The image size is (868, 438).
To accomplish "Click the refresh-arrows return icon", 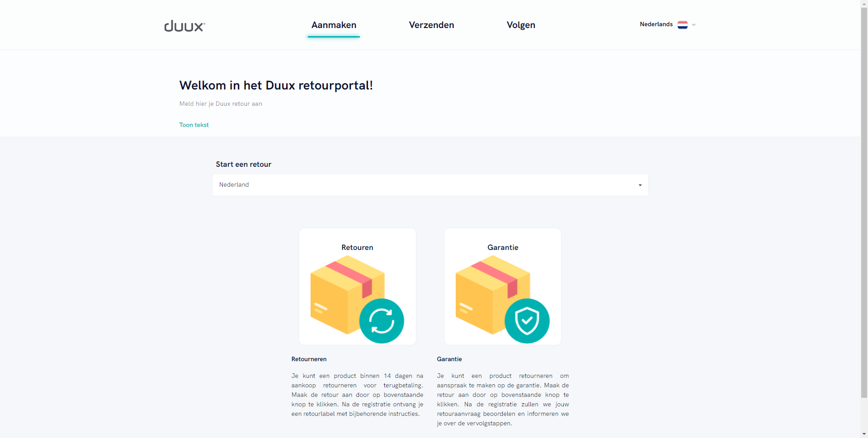I will pyautogui.click(x=382, y=321).
